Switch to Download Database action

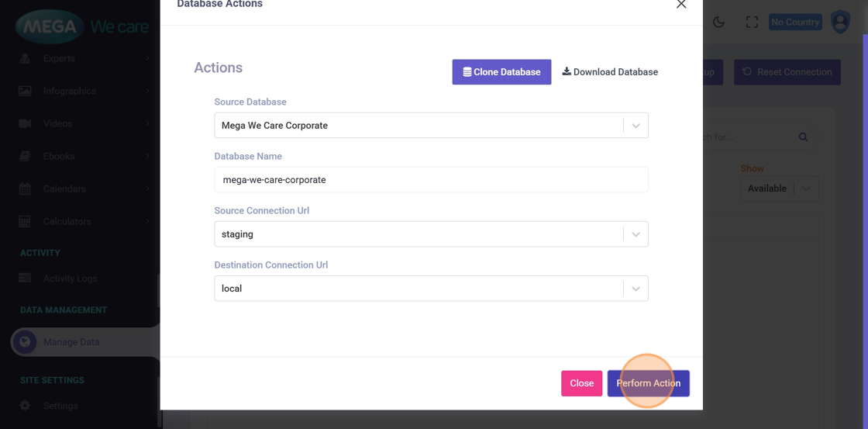pos(610,72)
